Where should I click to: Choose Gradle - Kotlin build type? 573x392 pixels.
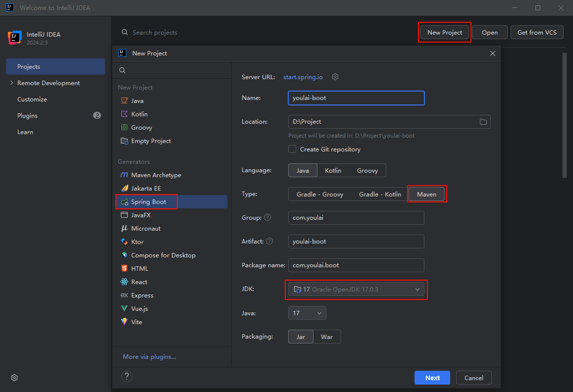[x=380, y=195]
